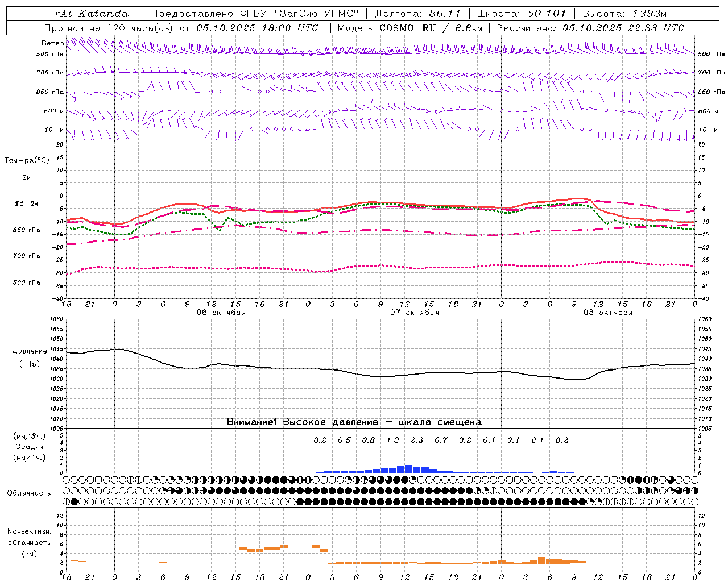Click the Давление pressure panel label
The width and height of the screenshot is (728, 582).
click(x=30, y=351)
